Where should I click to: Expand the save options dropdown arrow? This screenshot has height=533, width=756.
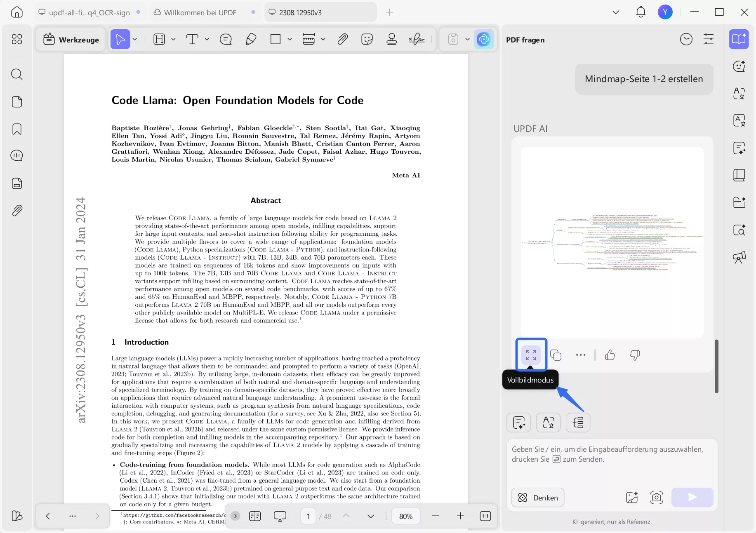tap(467, 40)
